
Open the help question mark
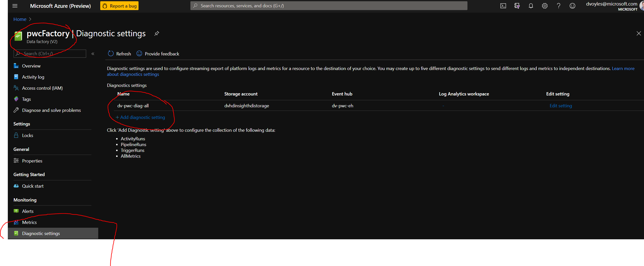pyautogui.click(x=558, y=6)
